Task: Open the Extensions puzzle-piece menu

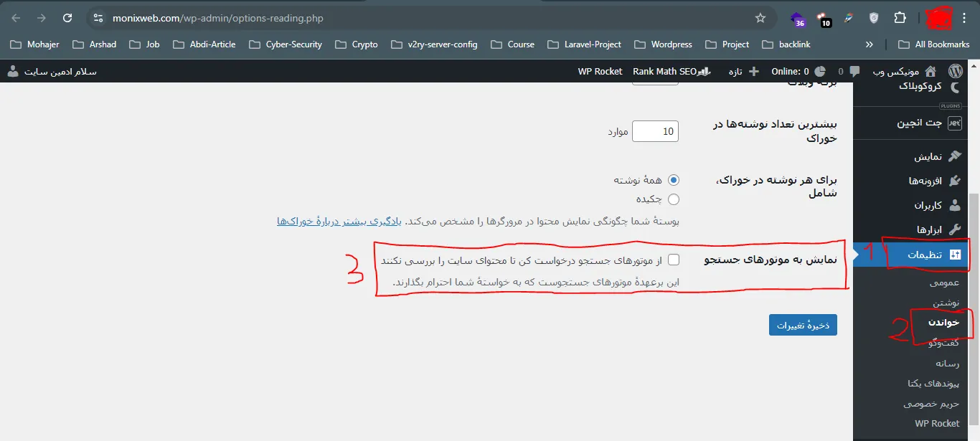Action: coord(900,18)
